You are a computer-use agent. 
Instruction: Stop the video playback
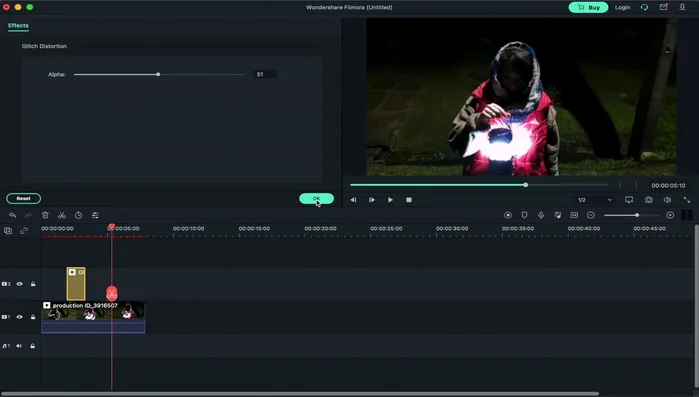(409, 200)
